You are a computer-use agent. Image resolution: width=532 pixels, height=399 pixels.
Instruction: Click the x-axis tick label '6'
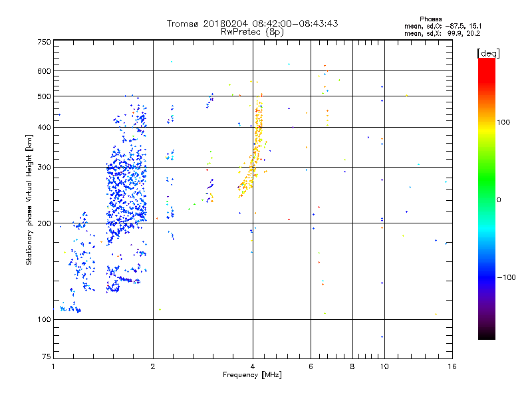tap(311, 366)
